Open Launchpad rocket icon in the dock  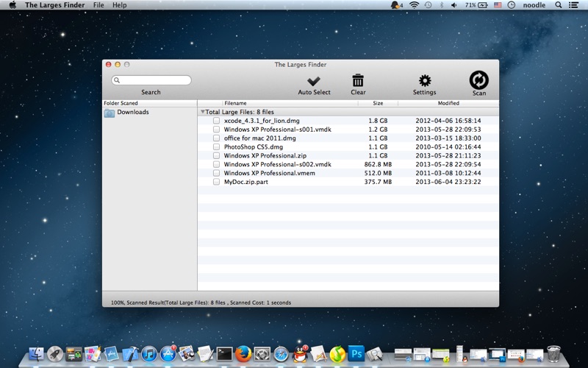(55, 354)
